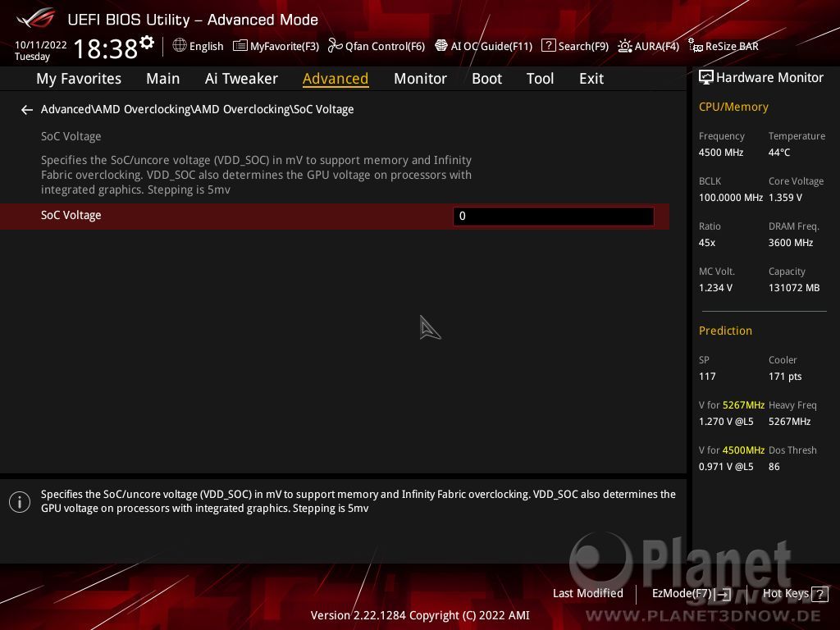This screenshot has width=840, height=630.
Task: Click the MC Volt. 1.234 V value
Action: [x=715, y=288]
